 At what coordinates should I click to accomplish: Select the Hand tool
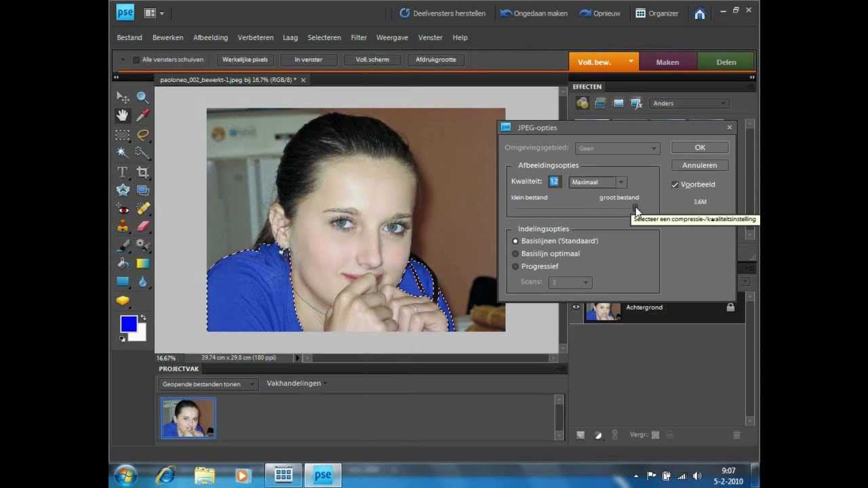click(x=123, y=116)
